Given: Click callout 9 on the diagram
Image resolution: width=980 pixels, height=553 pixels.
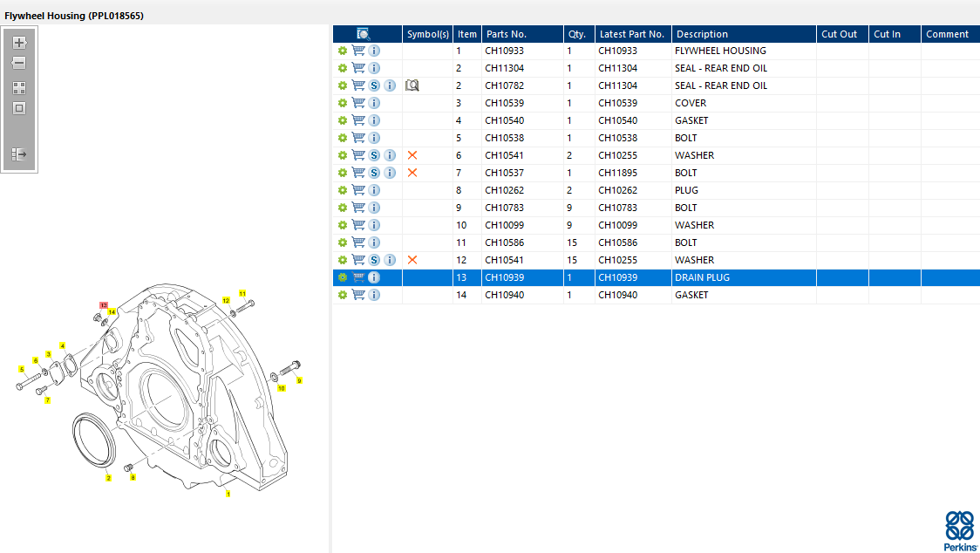Looking at the screenshot, I should pyautogui.click(x=299, y=380).
